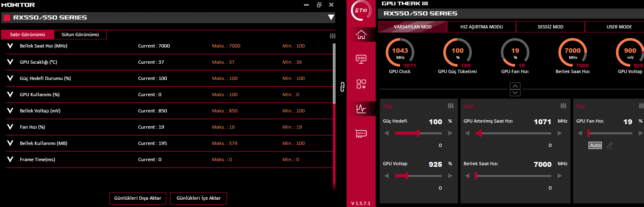644x207 pixels.
Task: Decrease Bellek Saat Hızı slider arrow
Action: pyautogui.click(x=467, y=176)
